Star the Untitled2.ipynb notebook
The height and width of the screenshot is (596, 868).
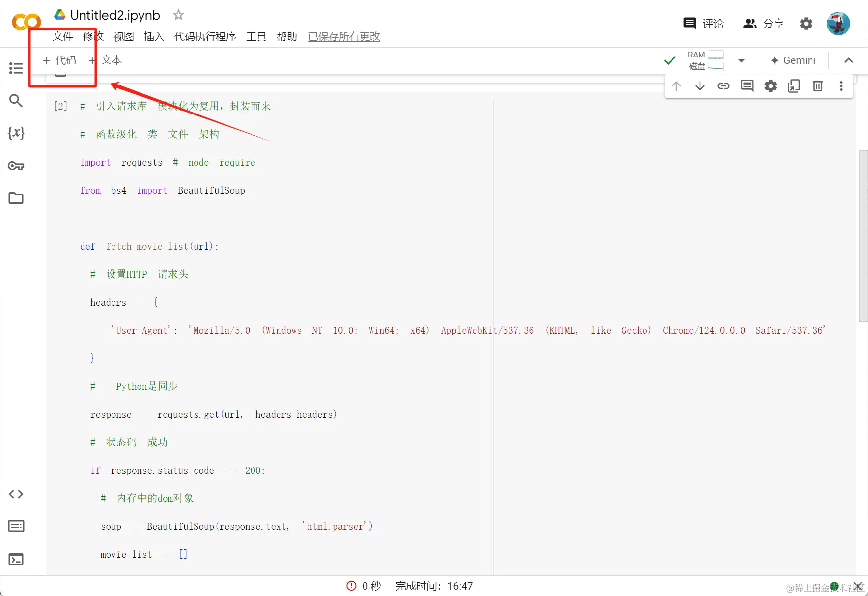click(178, 15)
